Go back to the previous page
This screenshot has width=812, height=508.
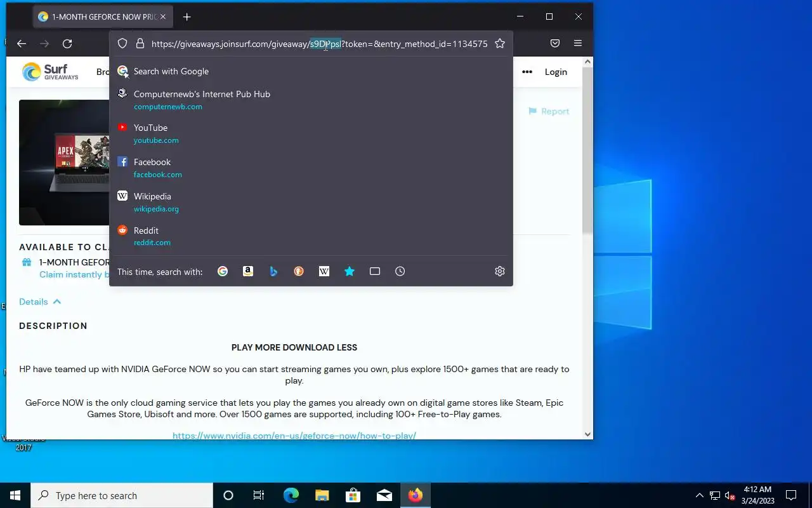point(22,43)
